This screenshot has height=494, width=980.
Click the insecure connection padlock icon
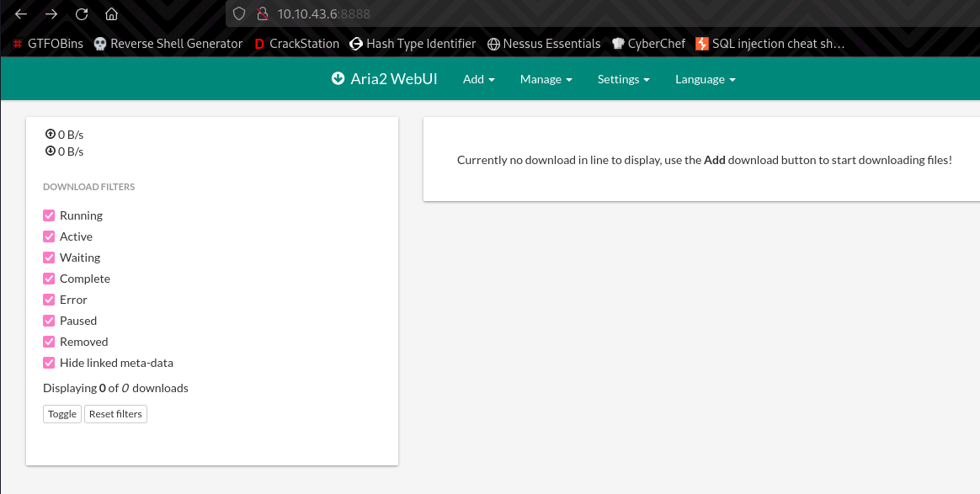click(261, 13)
